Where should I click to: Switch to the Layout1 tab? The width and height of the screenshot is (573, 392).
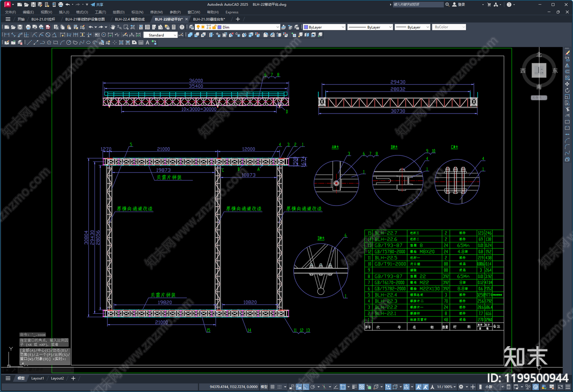click(x=38, y=378)
